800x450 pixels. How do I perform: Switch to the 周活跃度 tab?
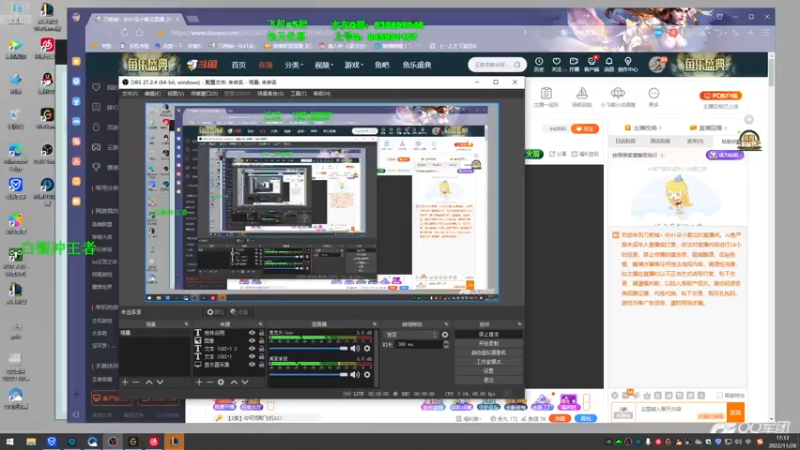coord(660,141)
